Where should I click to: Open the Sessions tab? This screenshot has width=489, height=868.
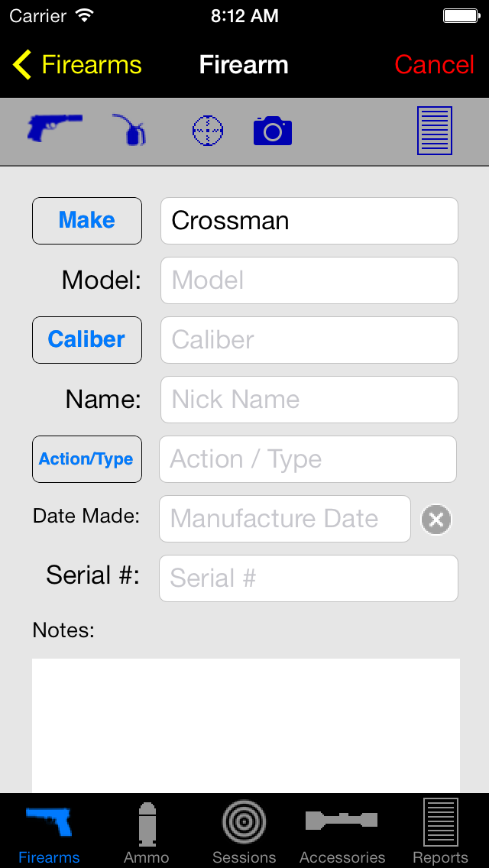[x=244, y=831]
